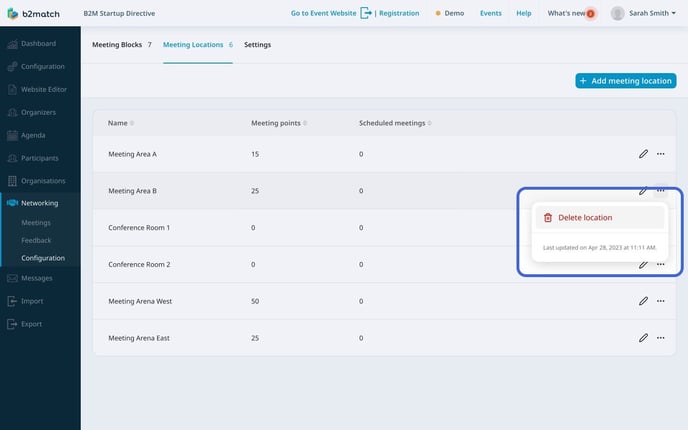Open the Configuration item below Dashboard
This screenshot has width=688, height=430.
point(43,66)
